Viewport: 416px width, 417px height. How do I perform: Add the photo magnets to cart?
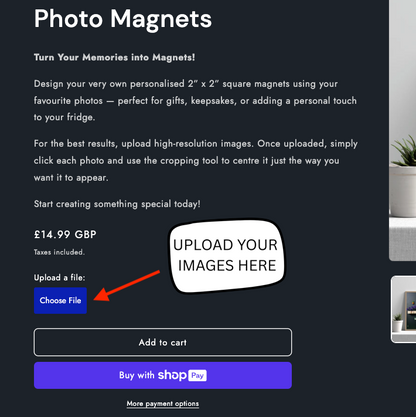coord(163,342)
